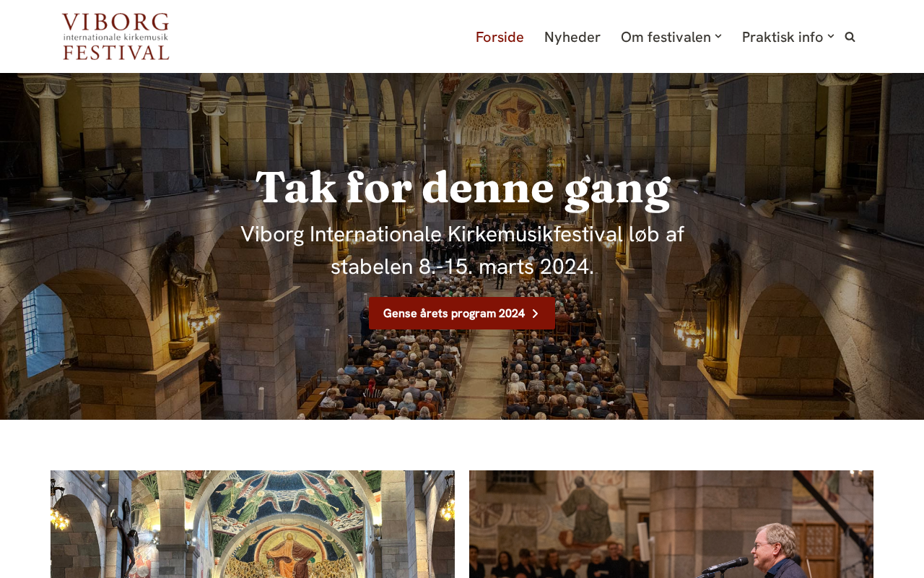Open the left cathedral mosaic image card
This screenshot has height=578, width=924.
[253, 524]
